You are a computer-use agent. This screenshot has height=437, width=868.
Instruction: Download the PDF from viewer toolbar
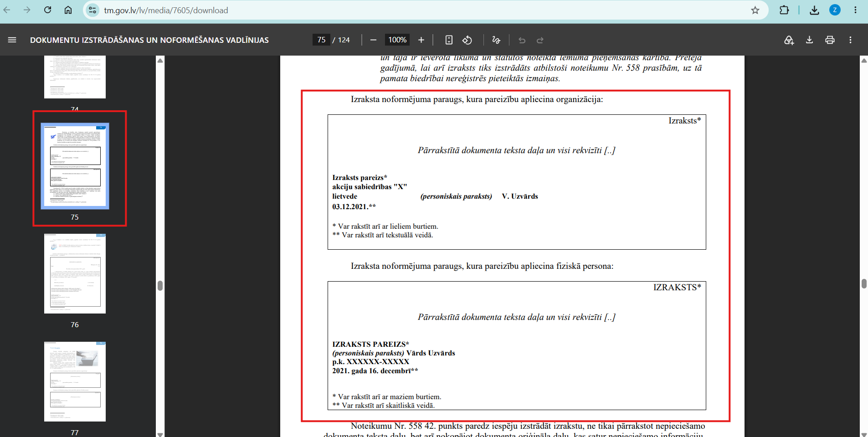click(809, 40)
